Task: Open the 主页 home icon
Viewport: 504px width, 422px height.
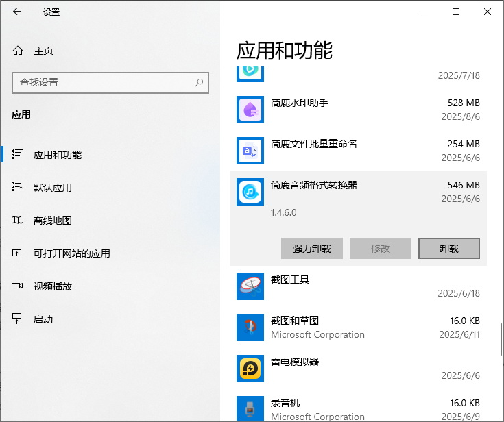Action: coord(18,51)
